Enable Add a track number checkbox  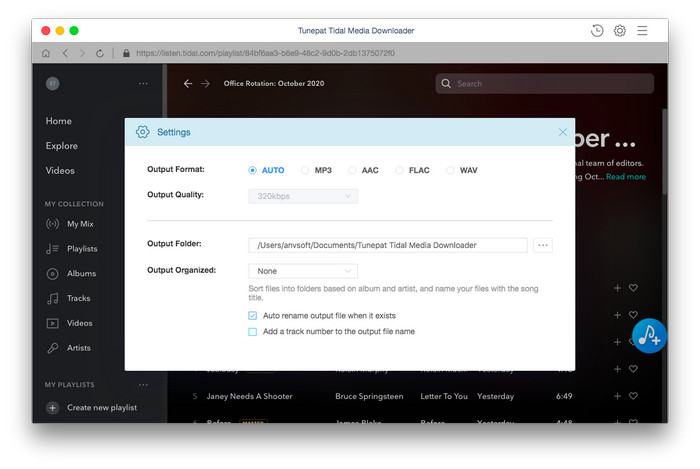pos(253,332)
